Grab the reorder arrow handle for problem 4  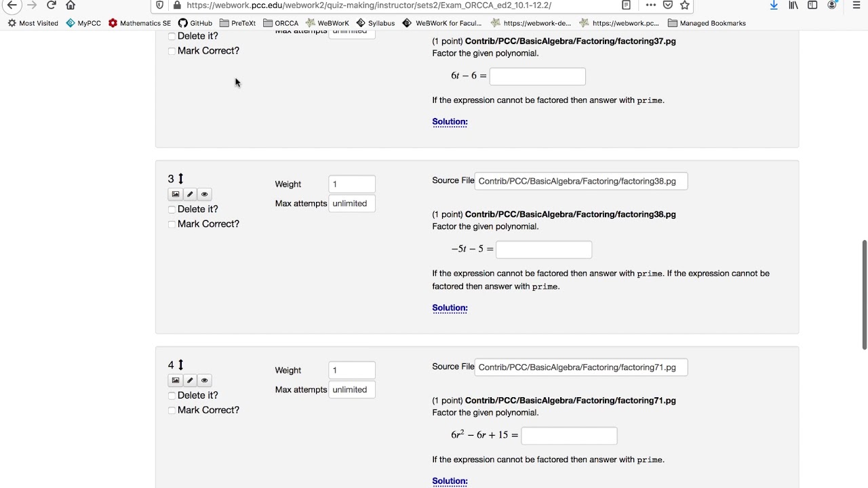click(x=181, y=365)
